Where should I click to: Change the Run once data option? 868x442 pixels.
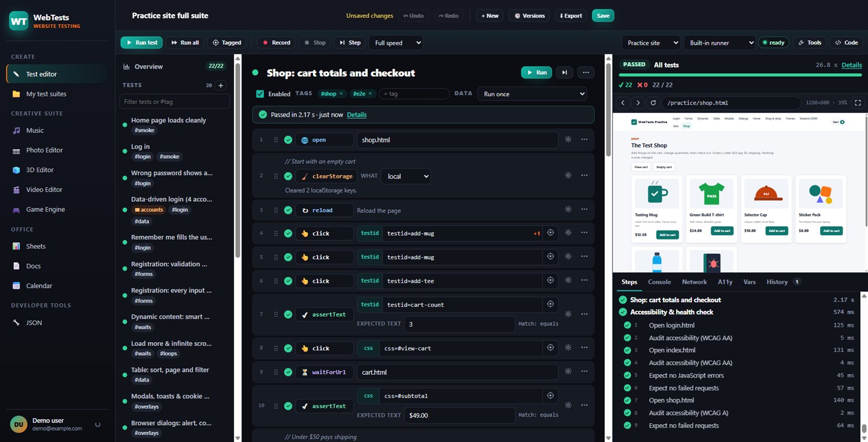[532, 94]
